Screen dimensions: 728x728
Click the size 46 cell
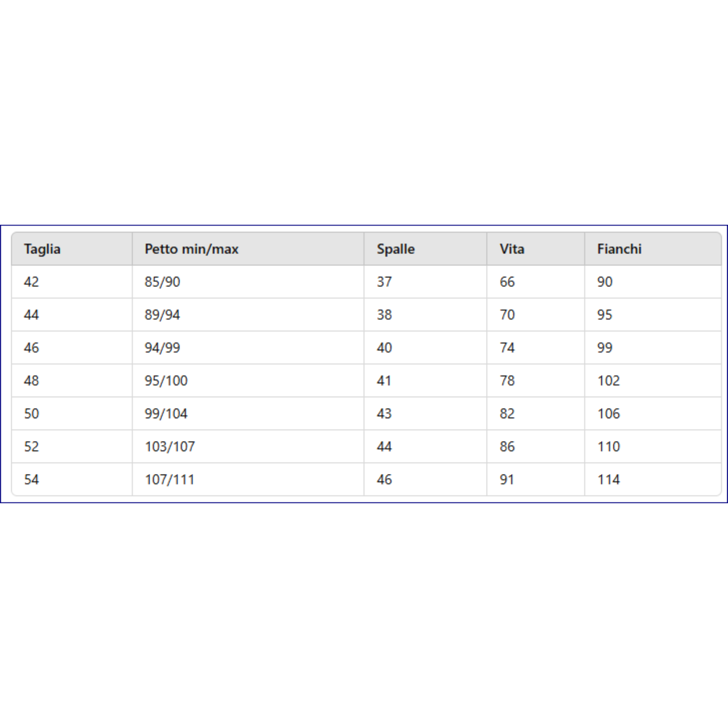31,348
